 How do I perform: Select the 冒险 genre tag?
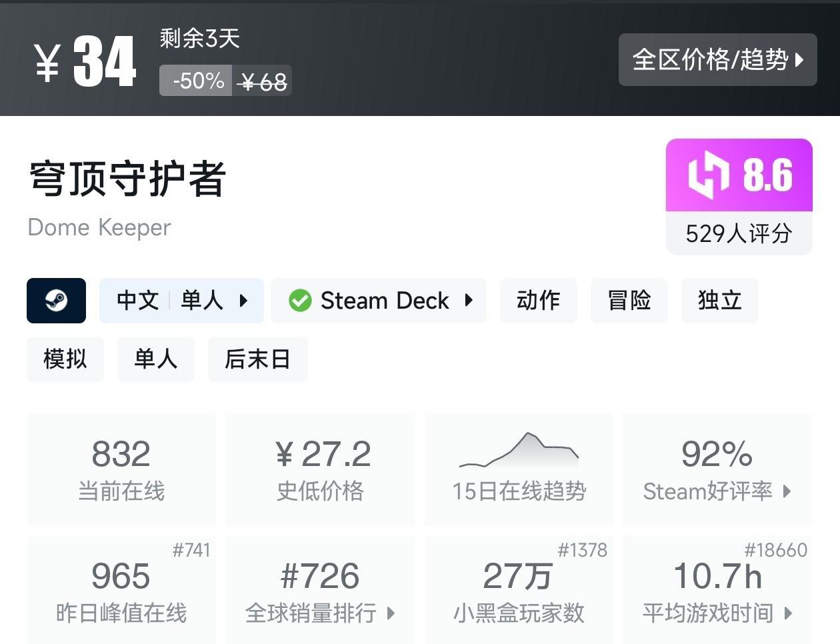pyautogui.click(x=629, y=301)
